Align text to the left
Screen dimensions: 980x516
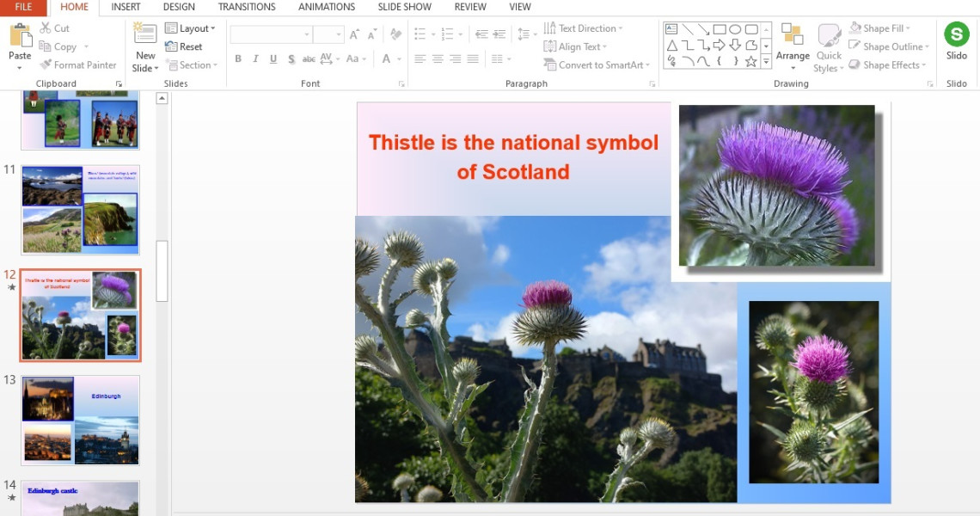pos(420,58)
